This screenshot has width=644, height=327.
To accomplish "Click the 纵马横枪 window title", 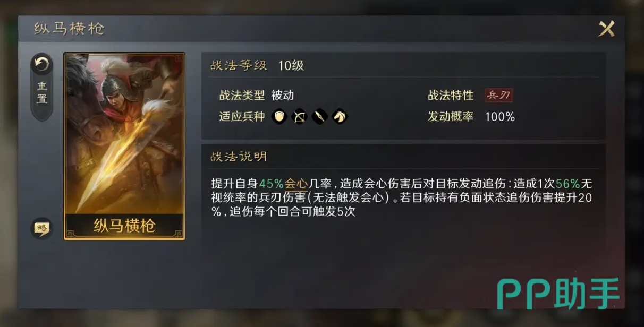I will [69, 29].
